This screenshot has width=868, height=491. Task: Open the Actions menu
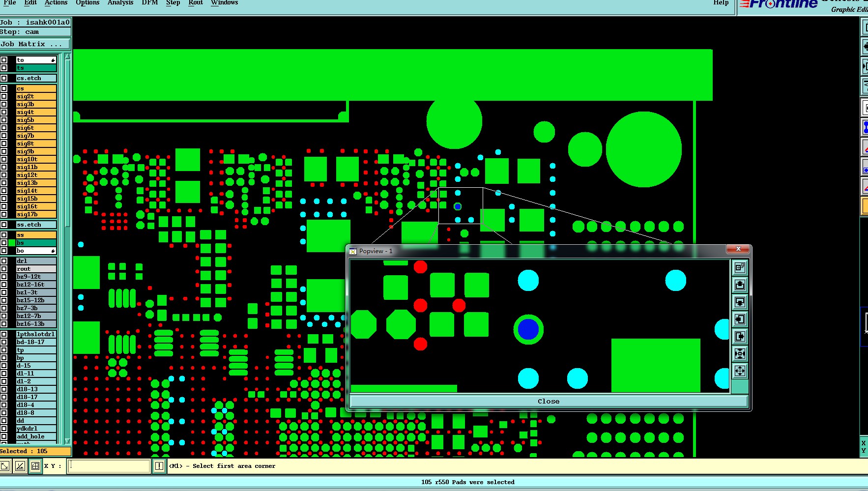point(56,2)
